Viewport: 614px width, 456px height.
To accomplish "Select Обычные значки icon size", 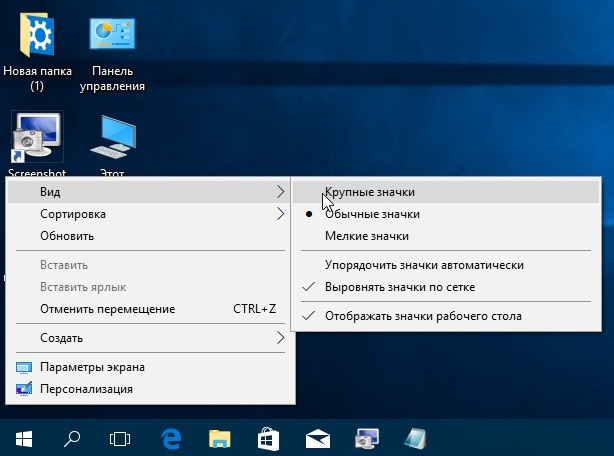I will tap(446, 214).
